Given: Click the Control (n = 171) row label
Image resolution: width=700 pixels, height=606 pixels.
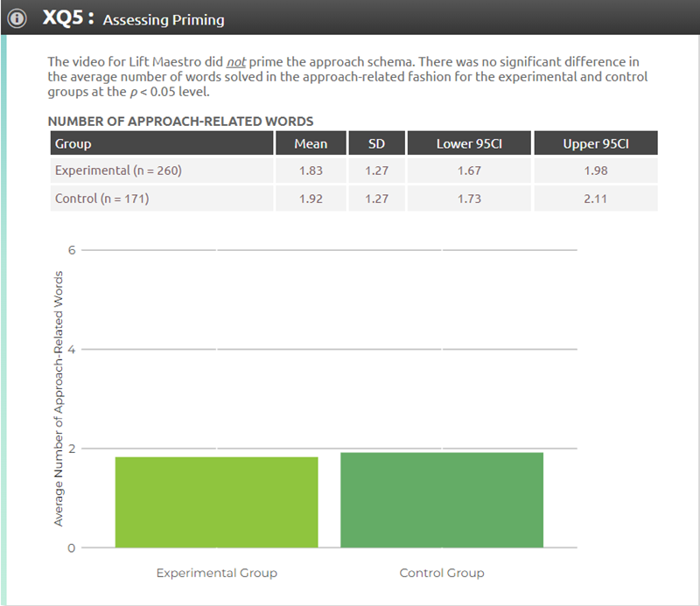Looking at the screenshot, I should 101,199.
